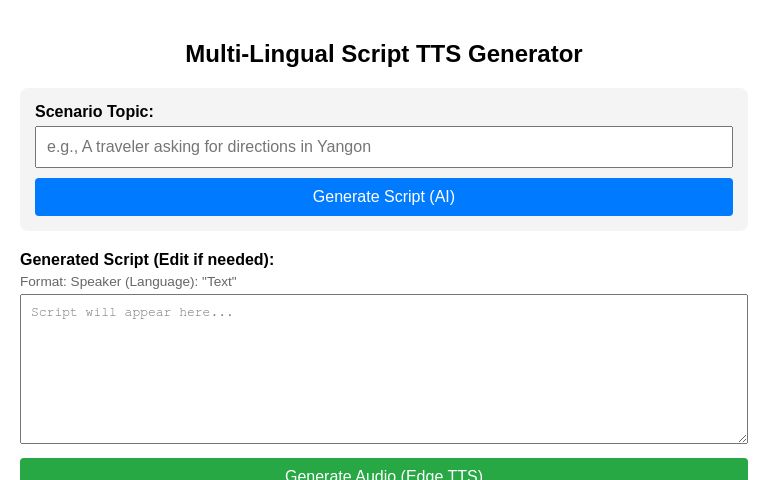The image size is (768, 480).
Task: Click the word 'Generator' in the page title
Action: click(x=525, y=54)
